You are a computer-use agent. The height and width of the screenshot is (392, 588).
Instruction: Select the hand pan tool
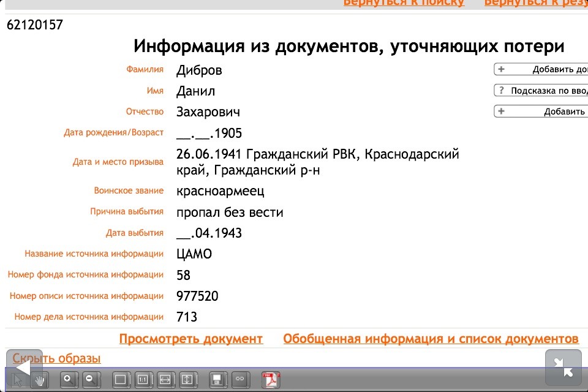40,380
